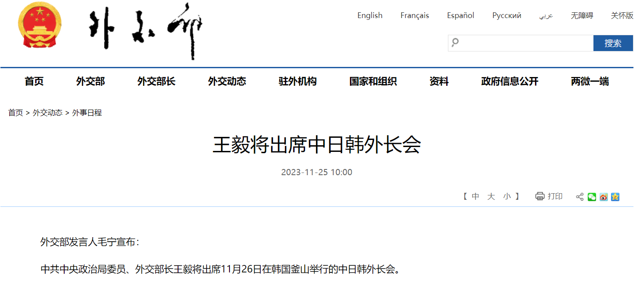Click the national emblem logo

[x=40, y=25]
